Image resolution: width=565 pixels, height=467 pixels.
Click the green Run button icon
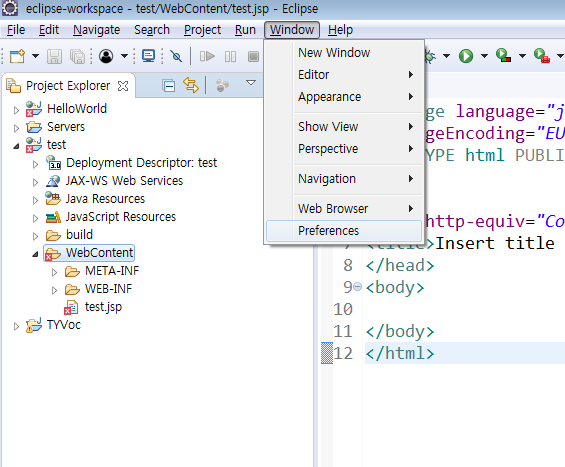[466, 56]
